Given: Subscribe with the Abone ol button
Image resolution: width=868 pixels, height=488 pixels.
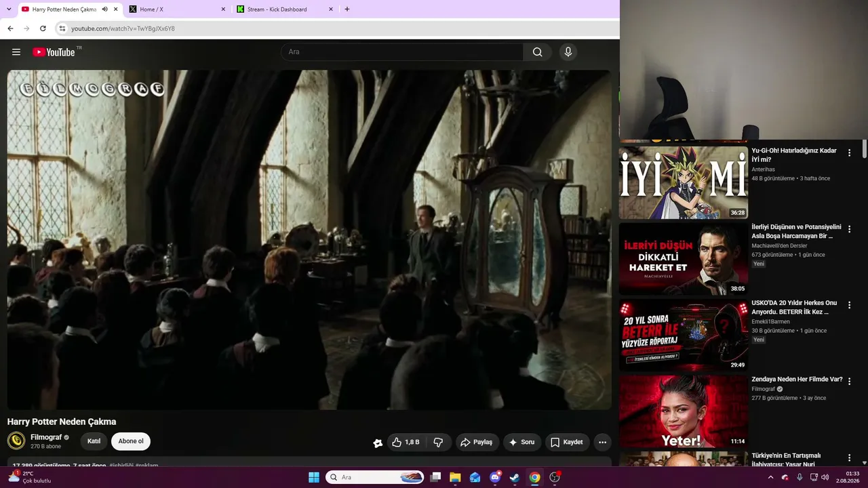Looking at the screenshot, I should pyautogui.click(x=131, y=441).
